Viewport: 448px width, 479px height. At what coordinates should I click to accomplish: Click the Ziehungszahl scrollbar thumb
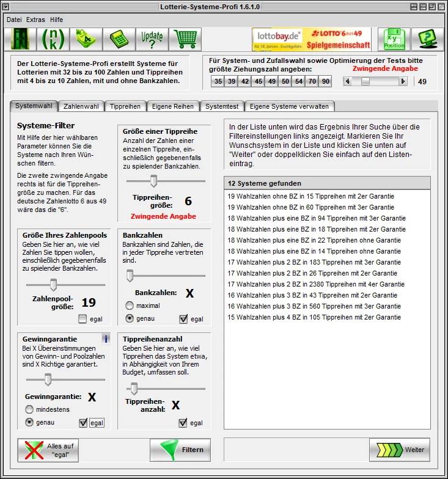365,81
